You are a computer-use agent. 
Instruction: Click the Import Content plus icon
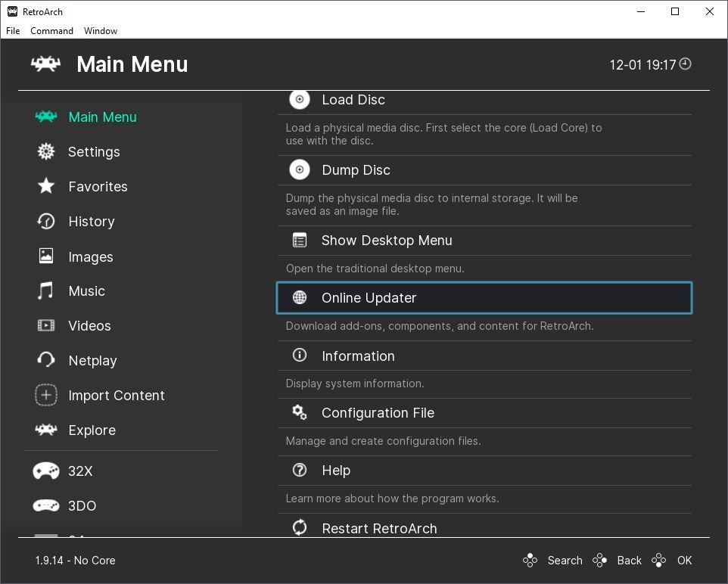[45, 395]
